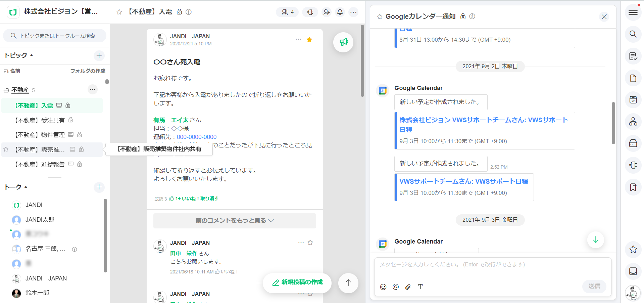Click the 送信 send button
The height and width of the screenshot is (303, 644).
tap(594, 286)
